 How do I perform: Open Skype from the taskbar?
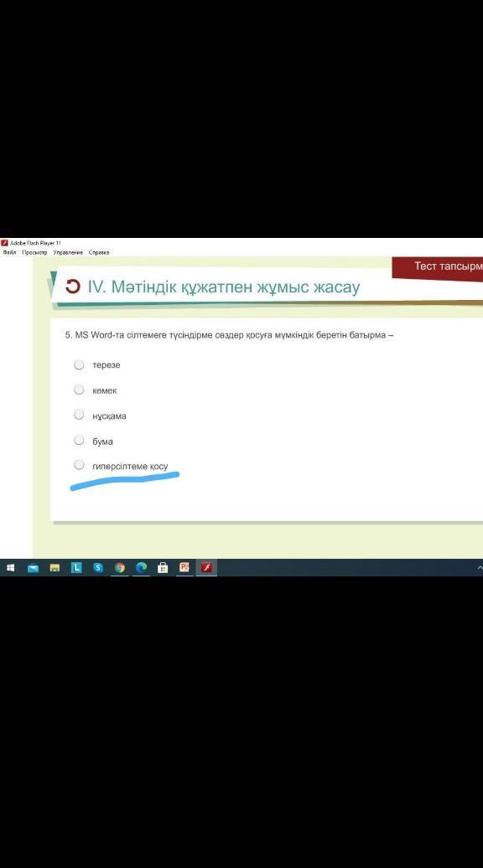point(98,567)
